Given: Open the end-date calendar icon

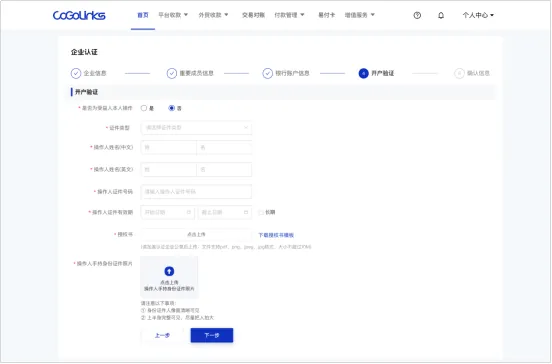Looking at the screenshot, I should coord(246,212).
